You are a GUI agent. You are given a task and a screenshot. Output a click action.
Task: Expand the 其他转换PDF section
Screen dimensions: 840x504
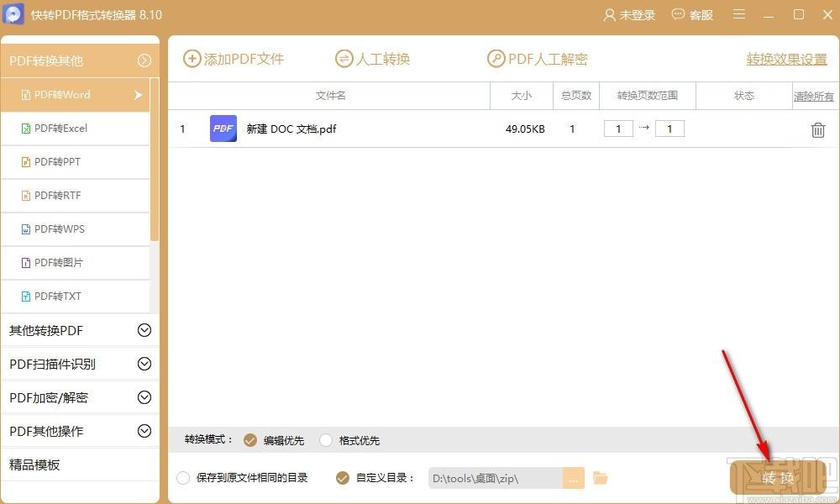click(x=144, y=330)
